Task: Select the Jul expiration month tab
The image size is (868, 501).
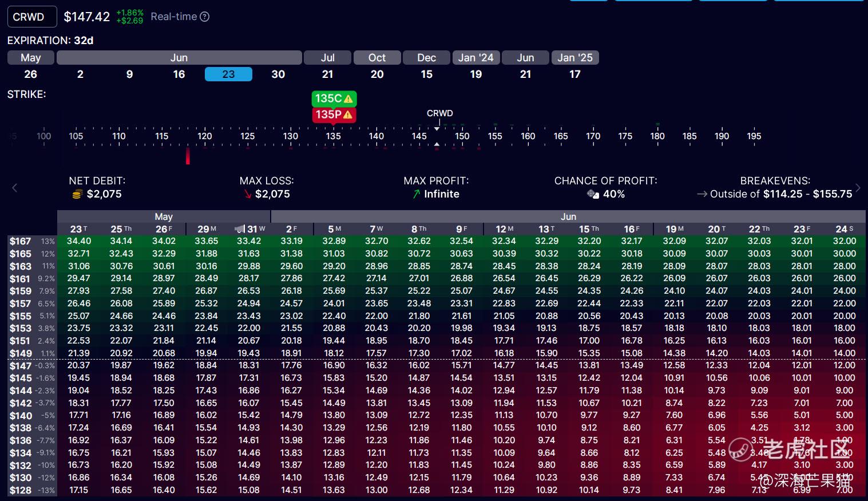Action: pyautogui.click(x=327, y=58)
